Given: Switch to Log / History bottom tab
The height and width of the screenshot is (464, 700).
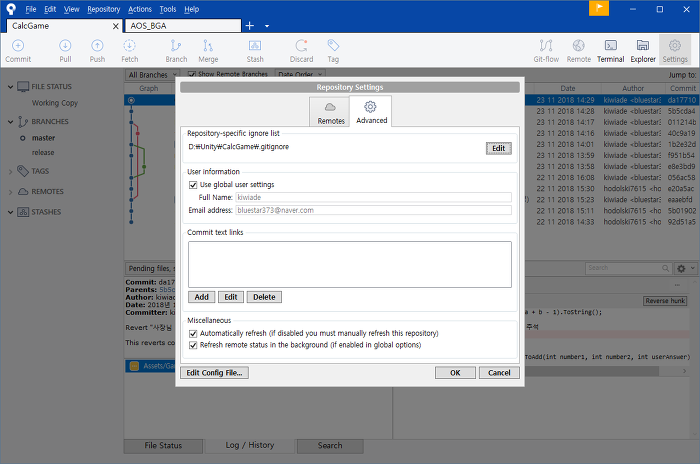Looking at the screenshot, I should pyautogui.click(x=250, y=445).
